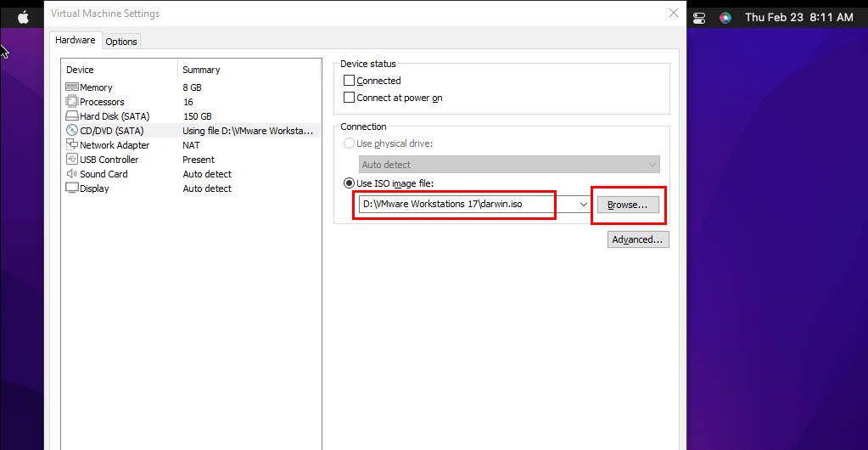868x450 pixels.
Task: Open macOS Control Center icon
Action: (x=699, y=18)
